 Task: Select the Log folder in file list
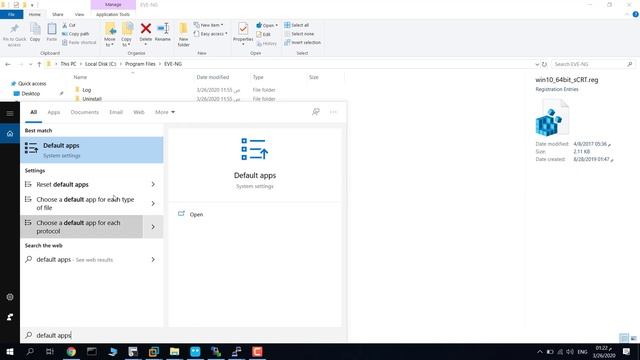click(87, 90)
